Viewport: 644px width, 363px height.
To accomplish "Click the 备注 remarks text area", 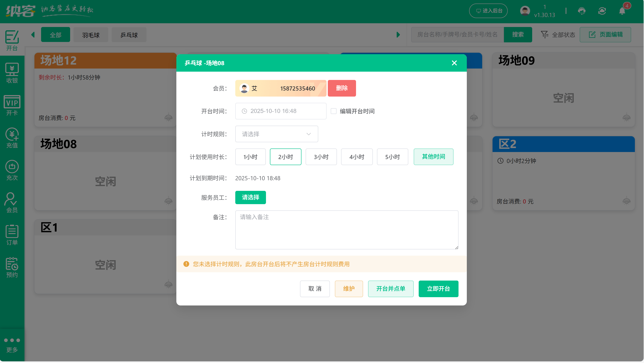I will coord(346,230).
